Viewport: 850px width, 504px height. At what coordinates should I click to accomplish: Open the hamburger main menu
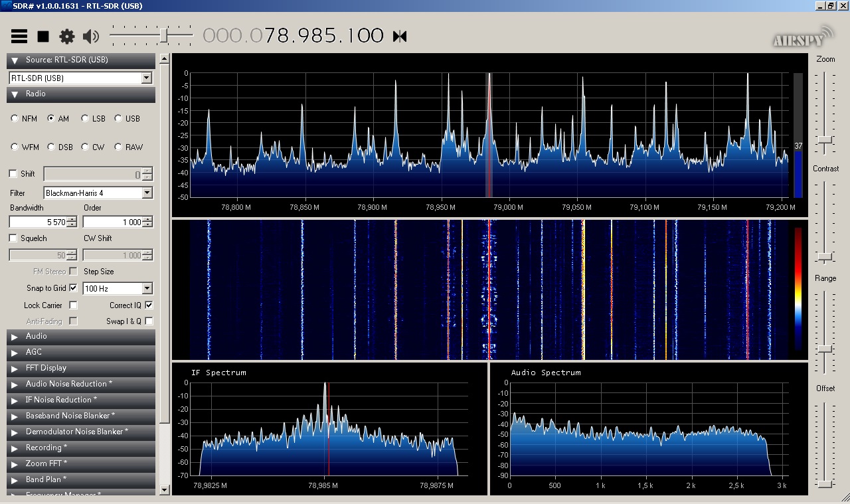pyautogui.click(x=19, y=37)
